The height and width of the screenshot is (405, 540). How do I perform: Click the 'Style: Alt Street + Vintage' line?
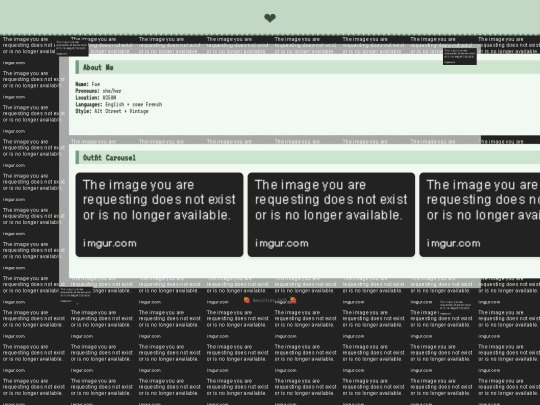(112, 111)
